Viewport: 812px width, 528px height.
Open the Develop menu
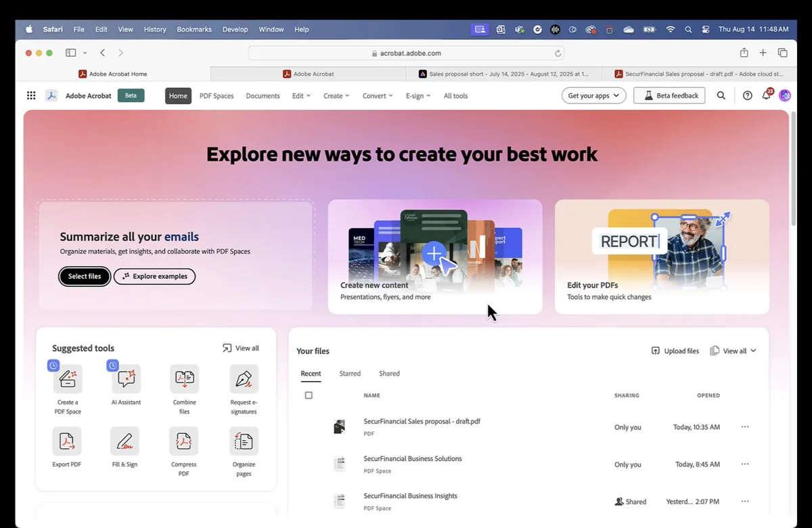[235, 29]
